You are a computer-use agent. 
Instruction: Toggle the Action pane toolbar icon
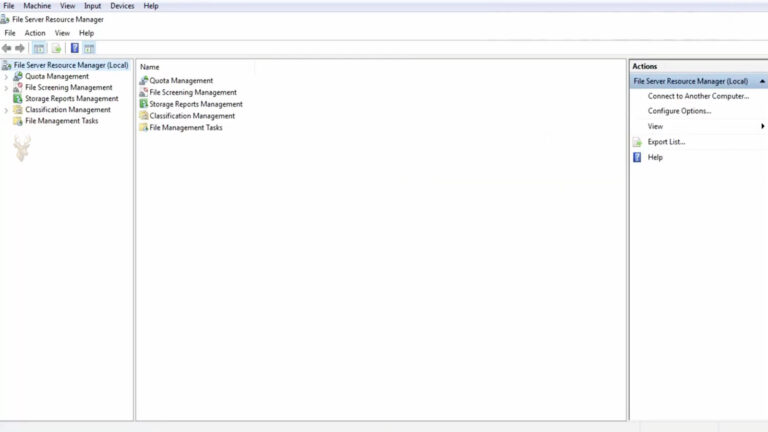tap(89, 48)
